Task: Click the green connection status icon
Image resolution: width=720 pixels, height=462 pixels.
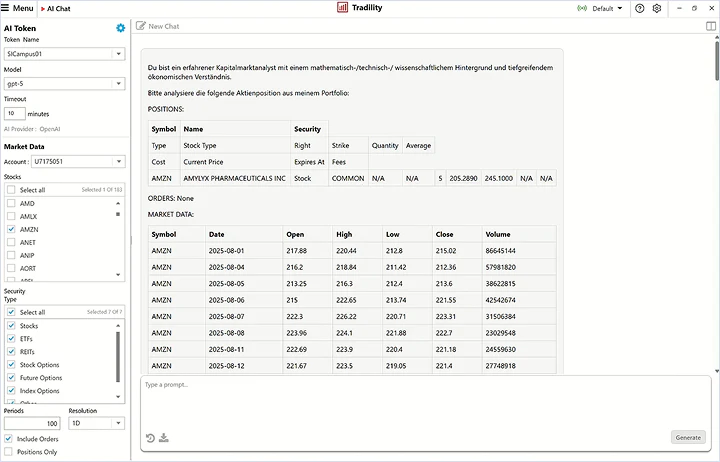Action: point(582,8)
